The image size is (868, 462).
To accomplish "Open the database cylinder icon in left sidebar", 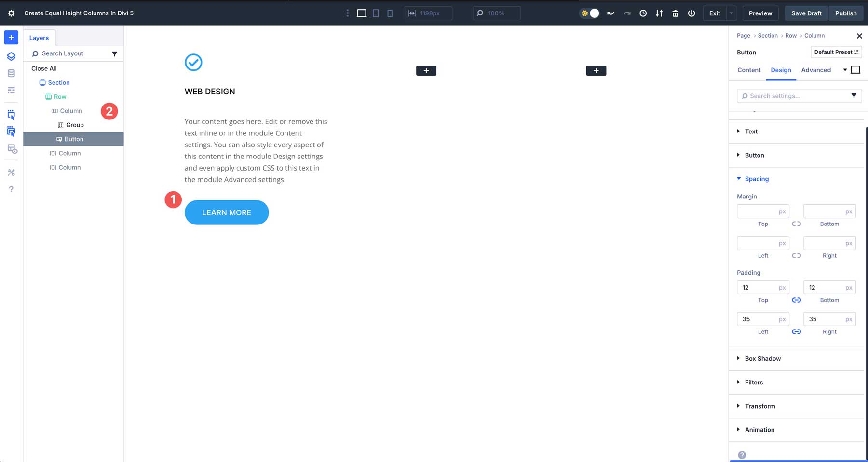I will 11,73.
